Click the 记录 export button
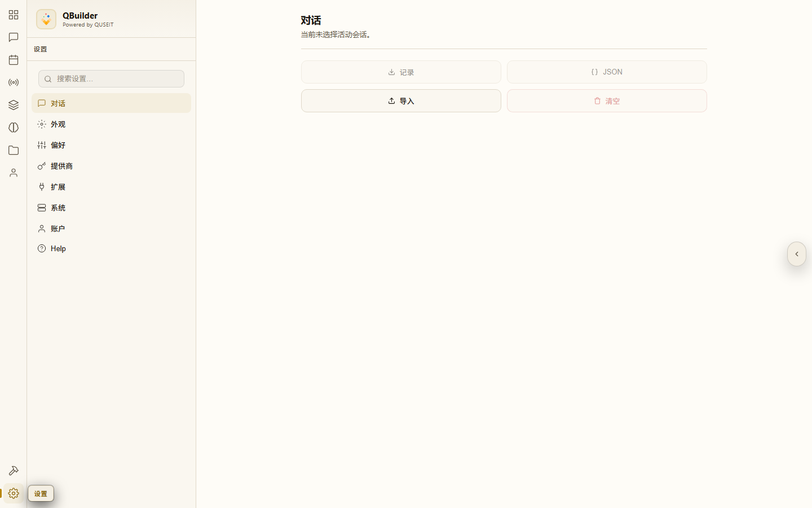This screenshot has height=508, width=812. (x=401, y=72)
